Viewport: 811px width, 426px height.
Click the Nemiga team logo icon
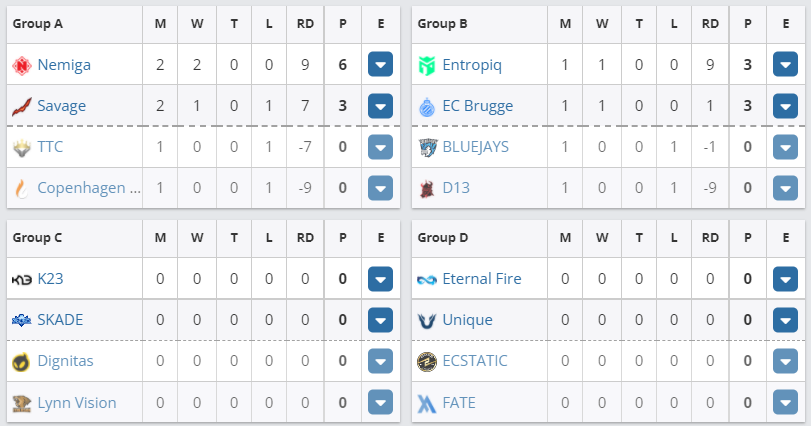click(22, 66)
